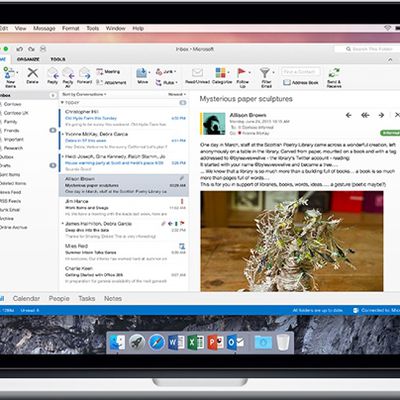Open the Message menu
Screen dimensions: 400x400
click(x=44, y=28)
